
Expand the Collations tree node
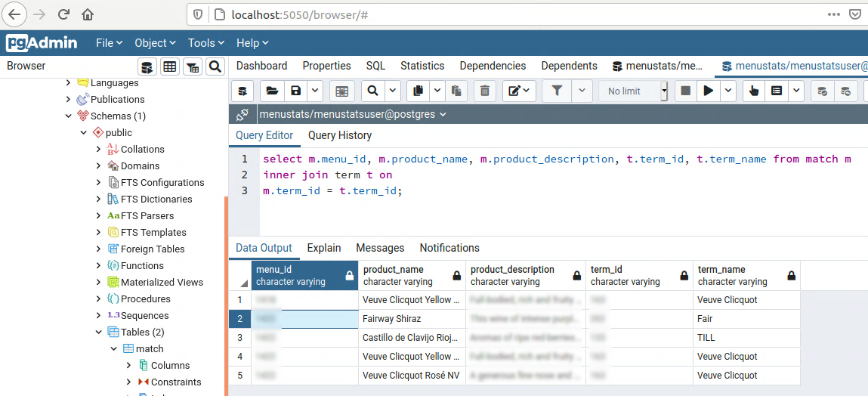pos(98,149)
